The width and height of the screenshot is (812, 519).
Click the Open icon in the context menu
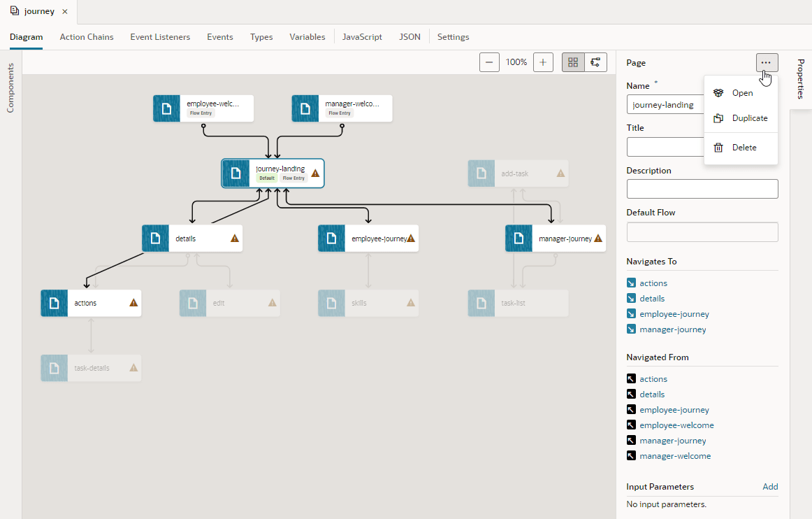[718, 92]
